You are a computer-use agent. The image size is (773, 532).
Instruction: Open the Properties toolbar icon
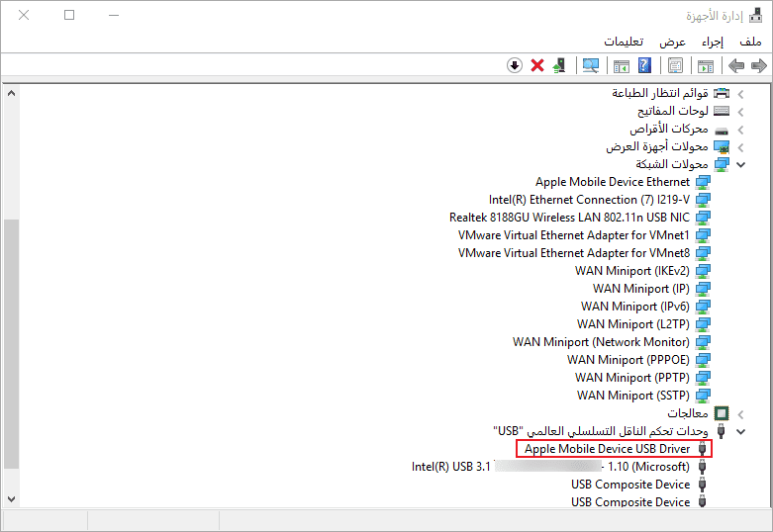(x=675, y=65)
